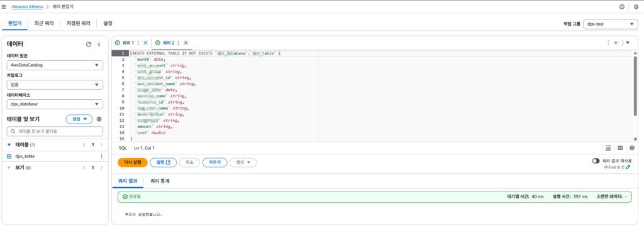Click line 1 CREATE EXTERNAL TABLE statement
Image resolution: width=644 pixels, height=236 pixels.
coord(206,54)
